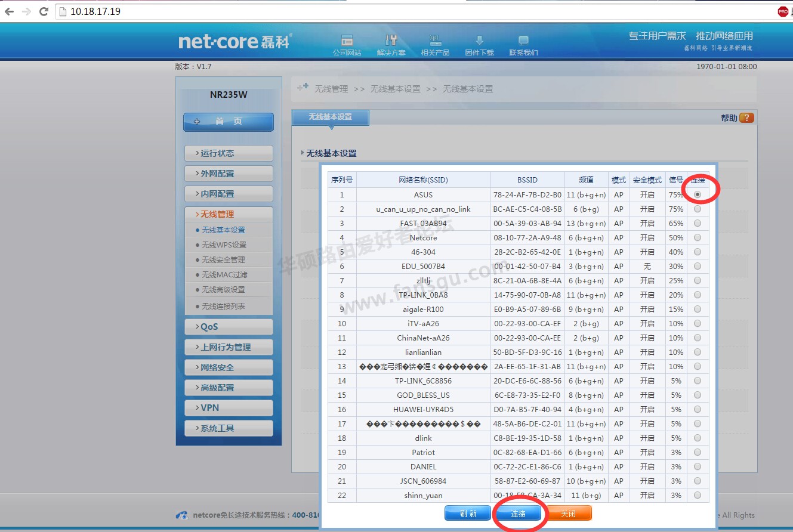Open 无线安全管理 sidebar item
This screenshot has height=532, width=793.
point(223,260)
